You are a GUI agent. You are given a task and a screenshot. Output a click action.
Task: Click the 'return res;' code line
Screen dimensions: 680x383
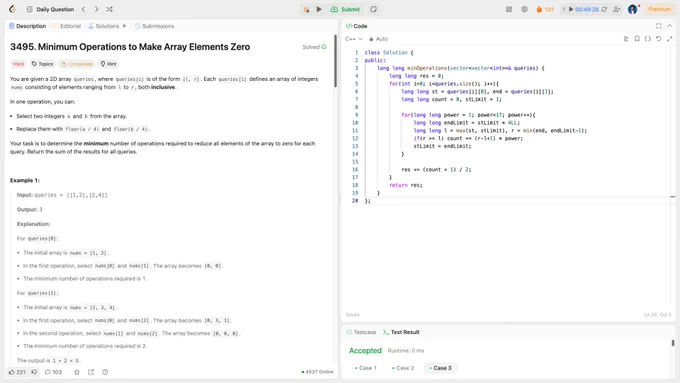(405, 185)
